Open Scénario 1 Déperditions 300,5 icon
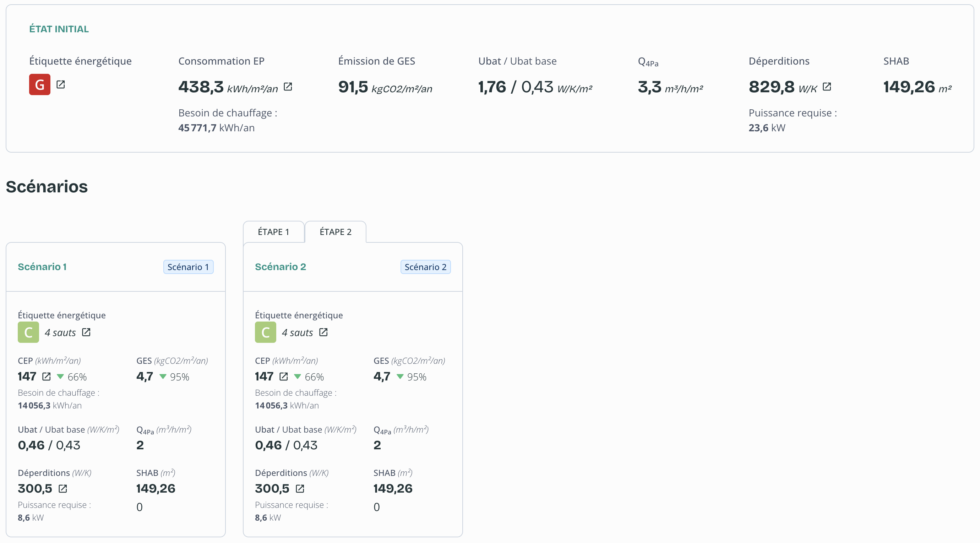The width and height of the screenshot is (980, 543). click(63, 489)
